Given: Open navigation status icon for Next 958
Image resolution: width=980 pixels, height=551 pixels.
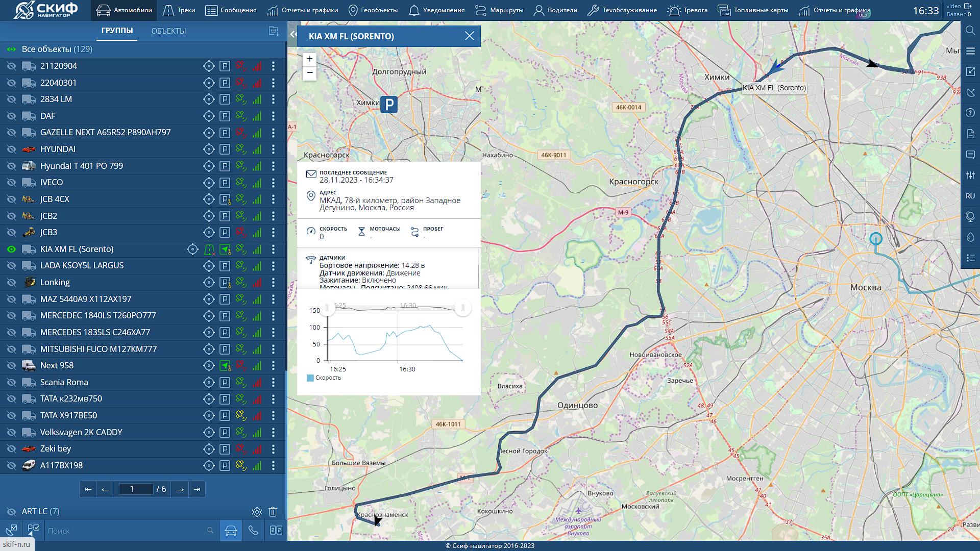Looking at the screenshot, I should (x=225, y=365).
